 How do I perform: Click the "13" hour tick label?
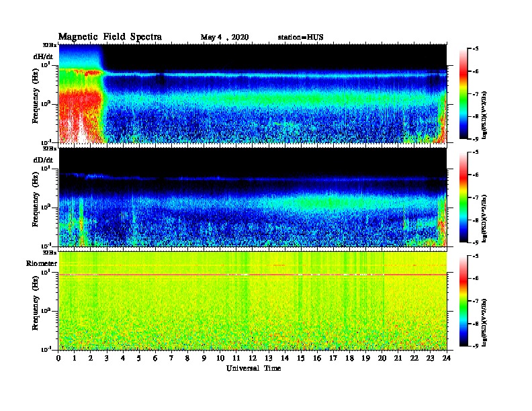269,359
